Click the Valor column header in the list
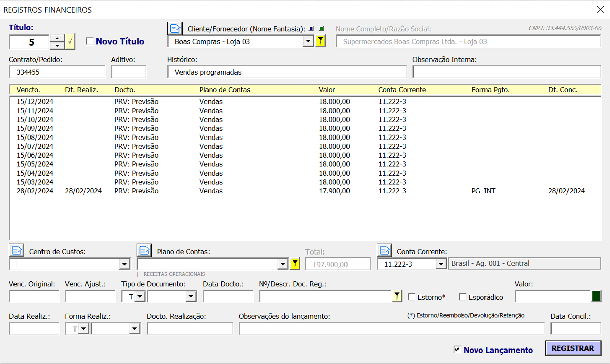Viewport: 610px width, 364px height. [327, 90]
